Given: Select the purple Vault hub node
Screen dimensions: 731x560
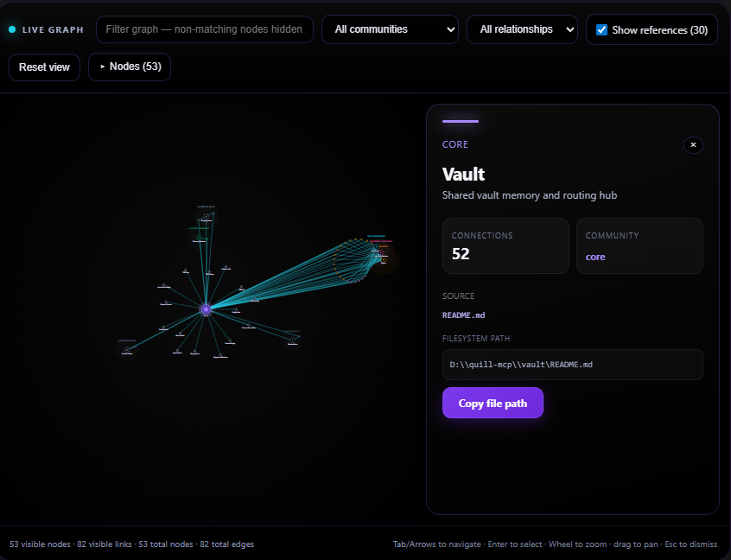Looking at the screenshot, I should click(206, 309).
